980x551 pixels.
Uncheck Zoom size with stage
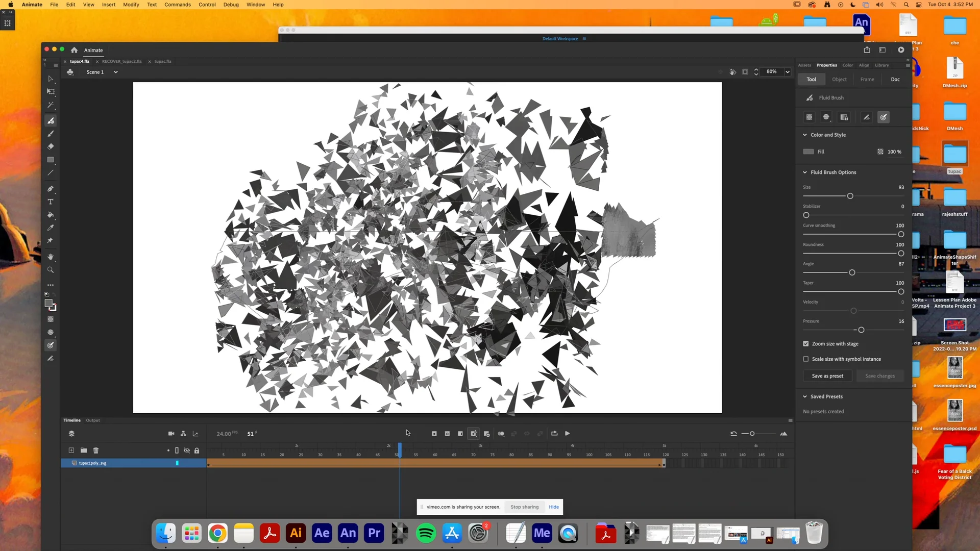click(806, 343)
